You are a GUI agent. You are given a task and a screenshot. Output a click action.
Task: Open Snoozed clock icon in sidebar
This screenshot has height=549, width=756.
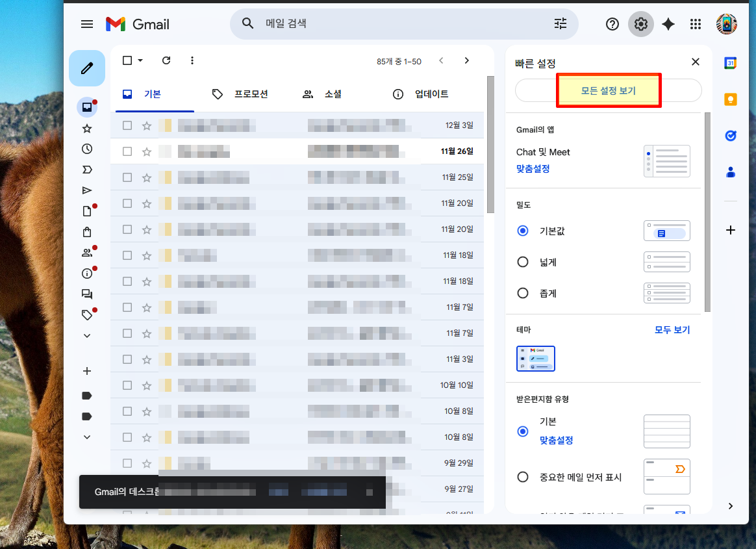point(87,149)
